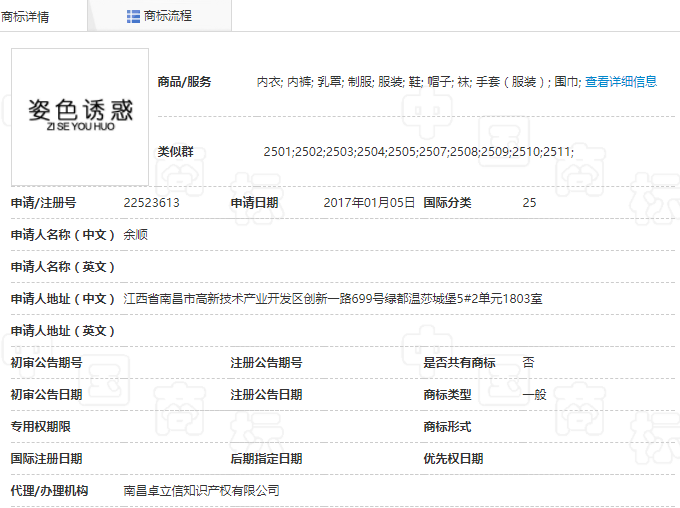Screen dimensions: 680x508
Task: Click the 专用权期限 label
Action: [x=40, y=427]
